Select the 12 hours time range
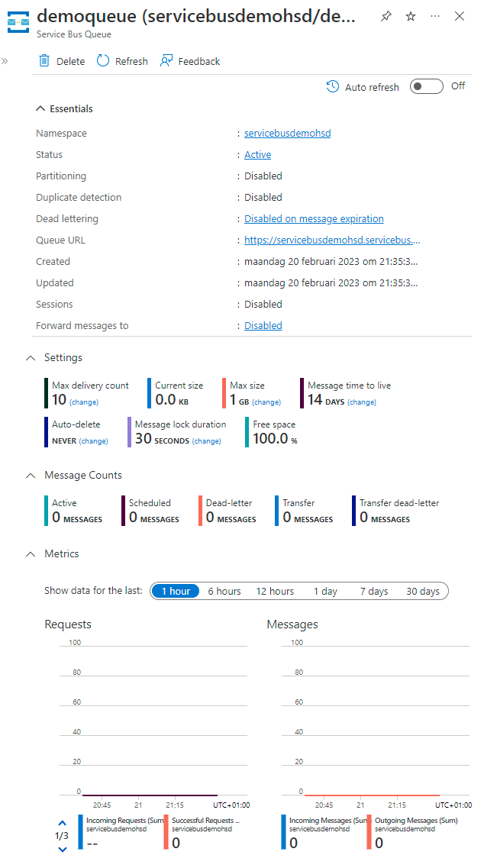The width and height of the screenshot is (484, 868). click(x=275, y=591)
